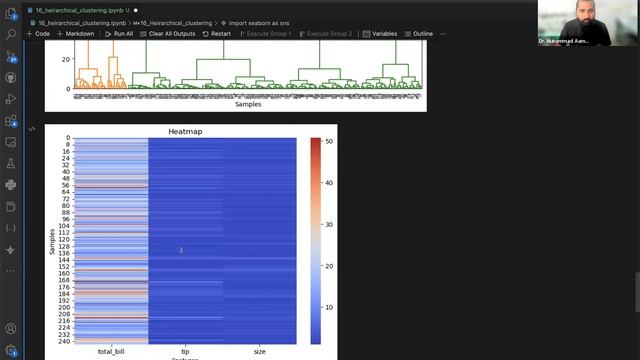Open the Extensions view
This screenshot has height=360, width=640.
pos(11,121)
